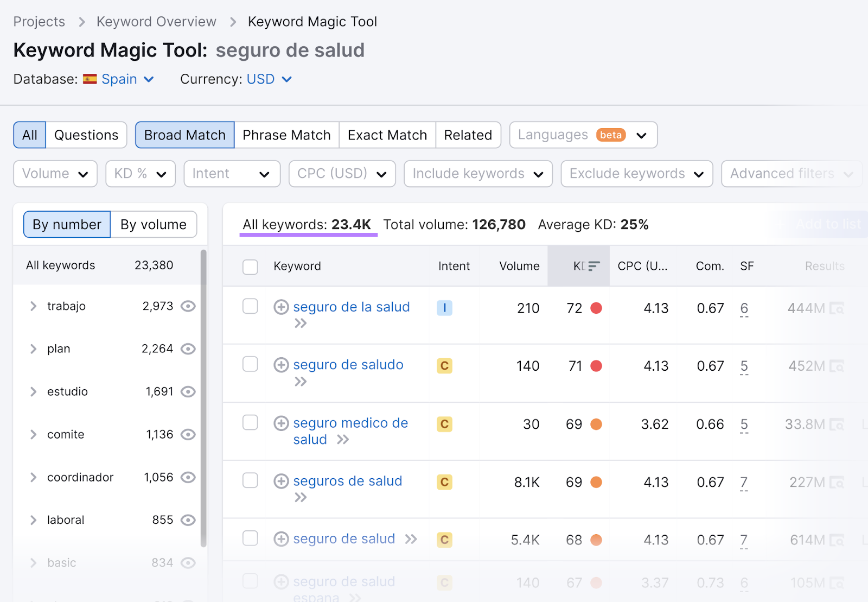Open the Keyword Overview breadcrumb link
This screenshot has width=868, height=602.
[x=156, y=21]
